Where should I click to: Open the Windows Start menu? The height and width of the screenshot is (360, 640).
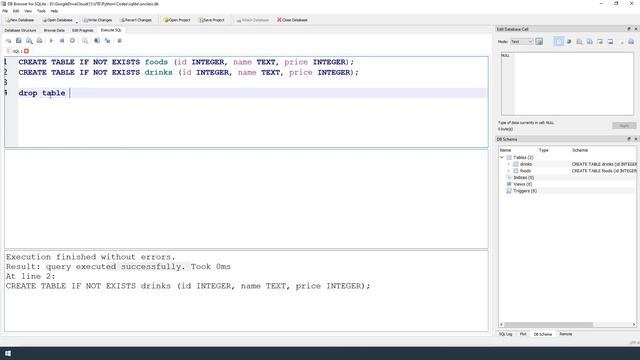[x=8, y=353]
